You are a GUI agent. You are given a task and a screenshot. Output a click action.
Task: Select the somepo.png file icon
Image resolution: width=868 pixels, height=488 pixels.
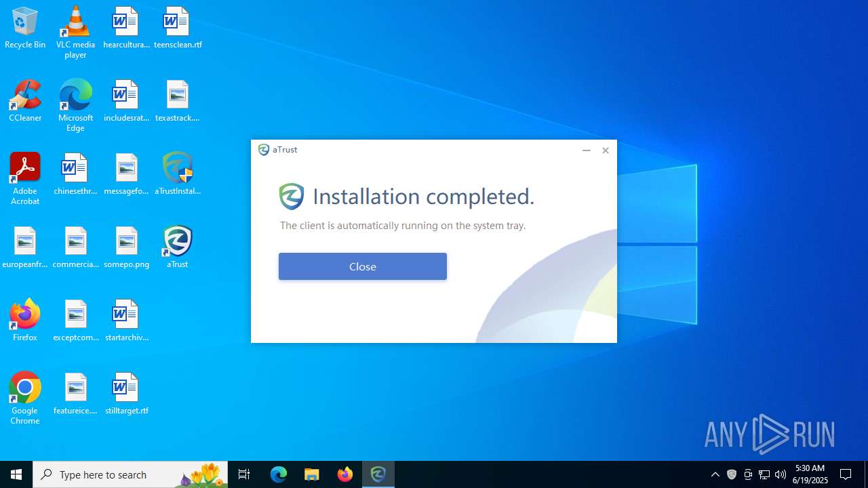(126, 248)
